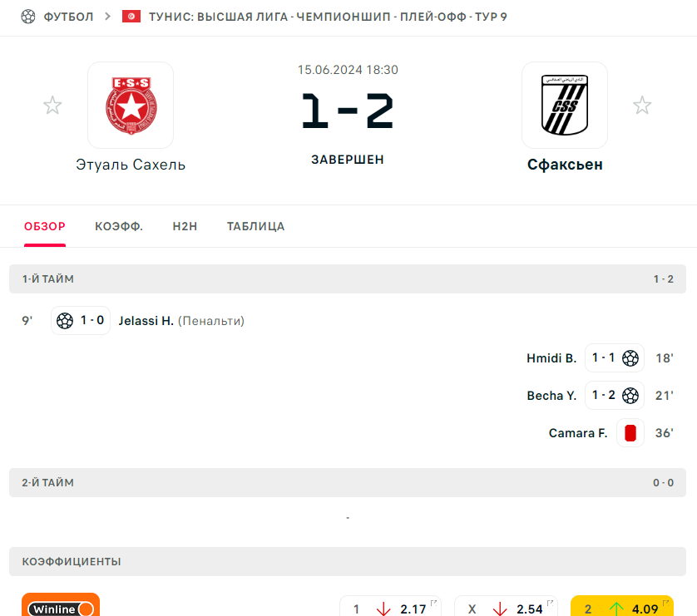Toggle favorite star for Сфаксьен

[x=642, y=106]
